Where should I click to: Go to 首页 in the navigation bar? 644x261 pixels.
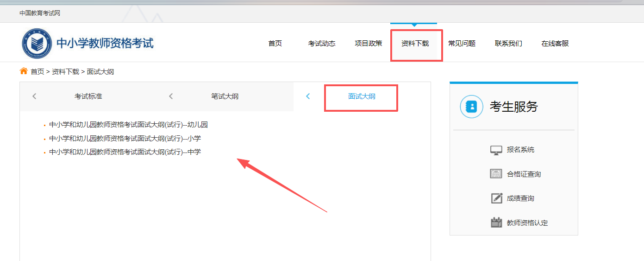(x=275, y=44)
